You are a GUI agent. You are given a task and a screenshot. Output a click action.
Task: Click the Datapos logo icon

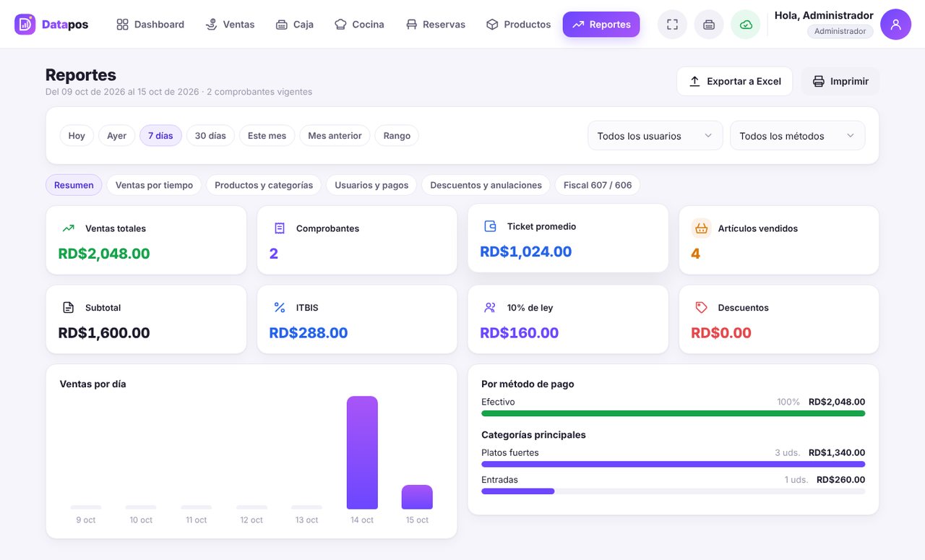tap(25, 25)
